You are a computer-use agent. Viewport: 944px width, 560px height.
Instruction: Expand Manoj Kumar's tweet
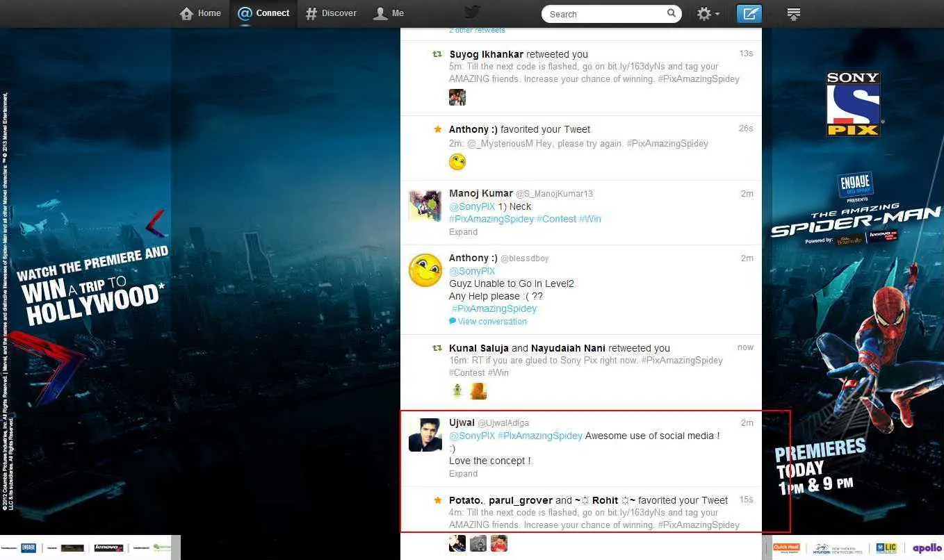pyautogui.click(x=463, y=232)
